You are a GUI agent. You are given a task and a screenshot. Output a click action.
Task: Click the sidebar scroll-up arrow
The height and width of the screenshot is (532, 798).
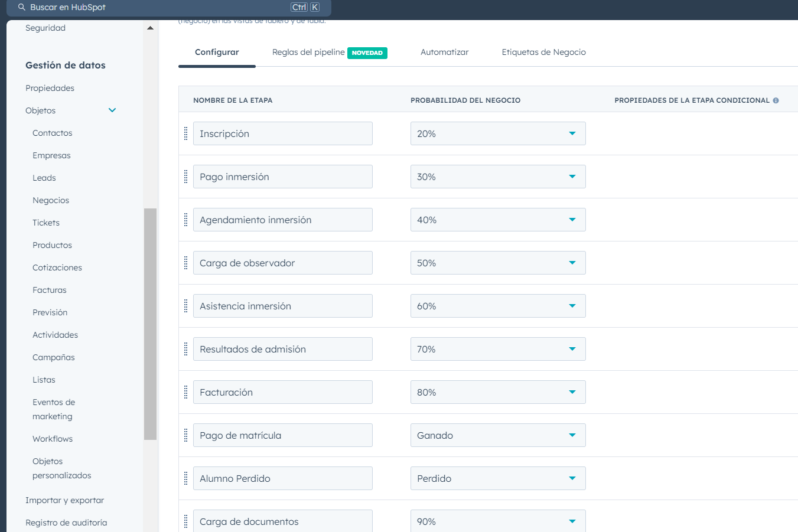(x=150, y=28)
